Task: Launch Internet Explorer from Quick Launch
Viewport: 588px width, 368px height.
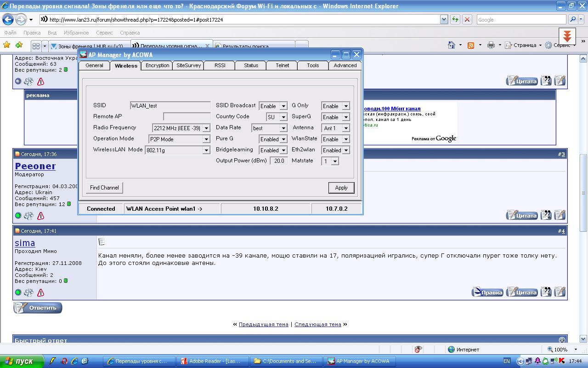Action: pos(74,361)
